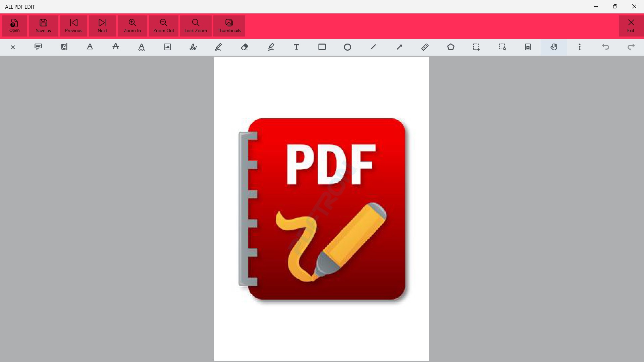644x362 pixels.
Task: Select the Text insertion tool
Action: click(x=297, y=47)
